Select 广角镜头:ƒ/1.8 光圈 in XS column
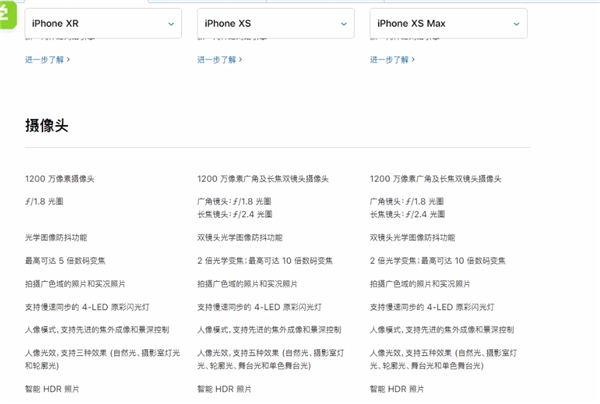This screenshot has height=404, width=600. [234, 201]
